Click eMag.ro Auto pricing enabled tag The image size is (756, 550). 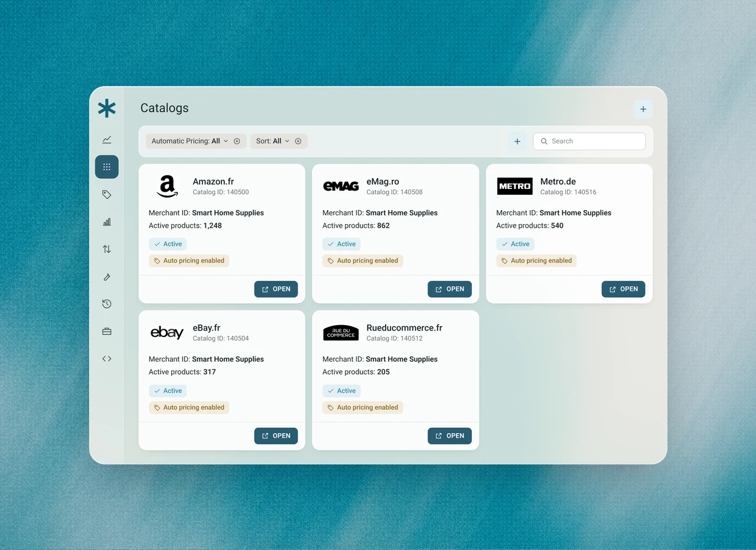coord(363,261)
